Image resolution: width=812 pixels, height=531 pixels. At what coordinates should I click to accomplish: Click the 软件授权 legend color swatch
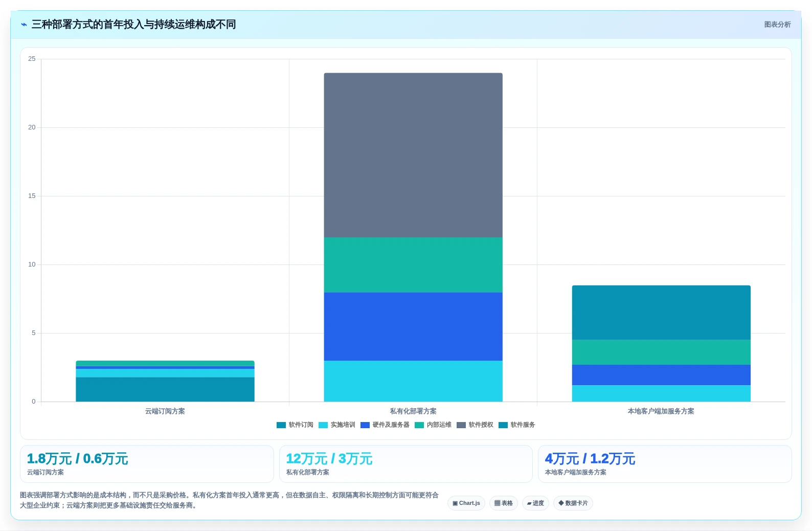(461, 425)
